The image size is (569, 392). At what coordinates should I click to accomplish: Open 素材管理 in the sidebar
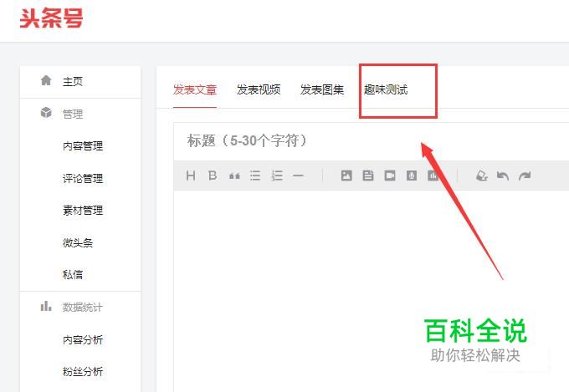click(x=83, y=211)
